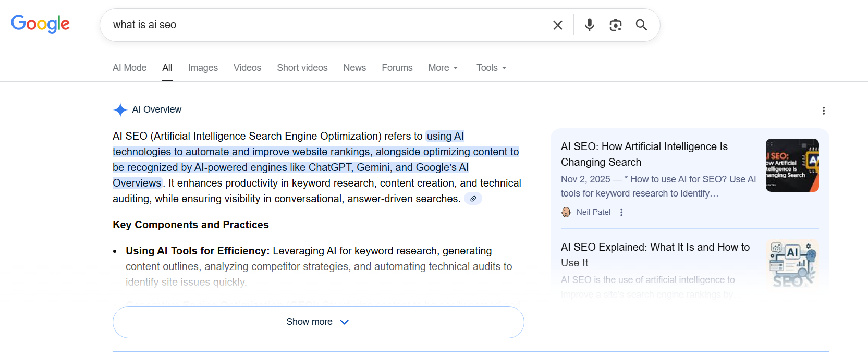Switch to AI Mode tab

(129, 68)
